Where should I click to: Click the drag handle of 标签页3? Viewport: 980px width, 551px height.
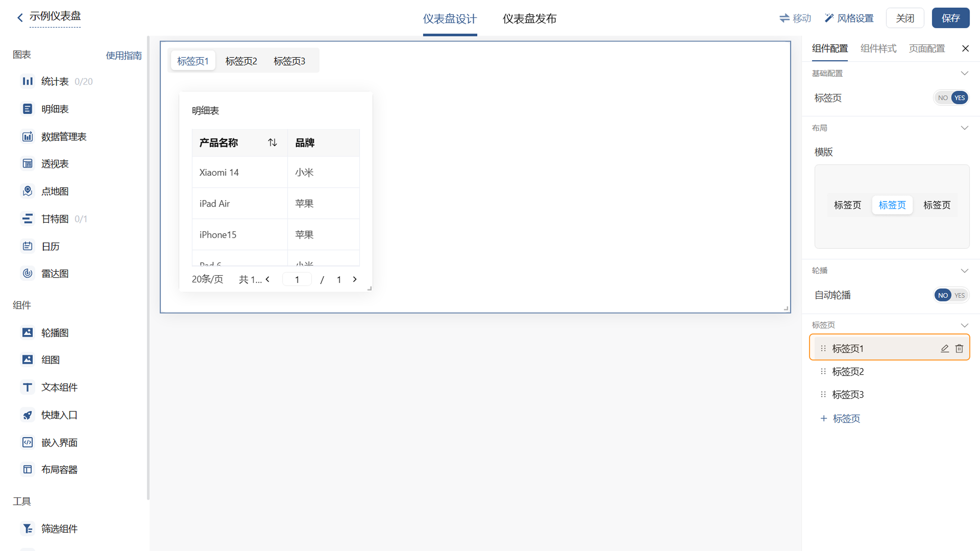(x=823, y=394)
